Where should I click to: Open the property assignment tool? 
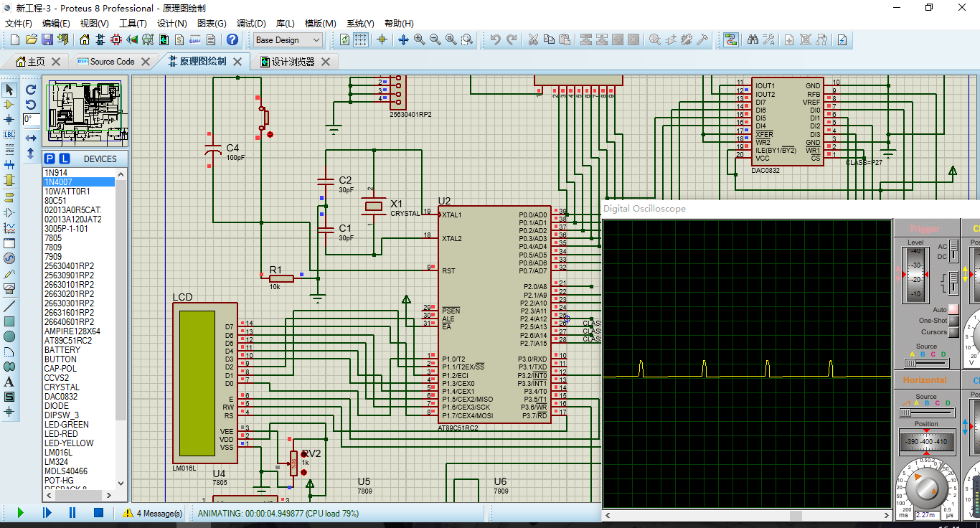click(768, 40)
